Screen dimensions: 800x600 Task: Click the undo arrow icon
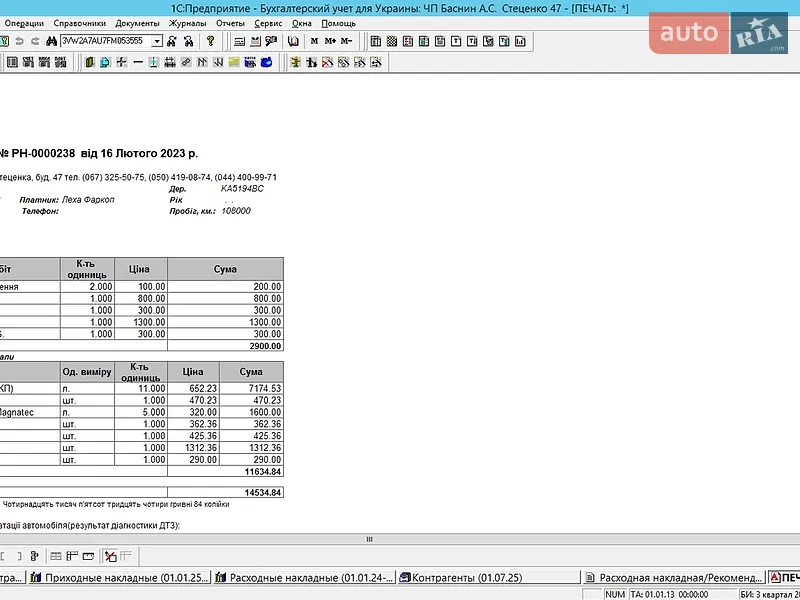pyautogui.click(x=19, y=41)
